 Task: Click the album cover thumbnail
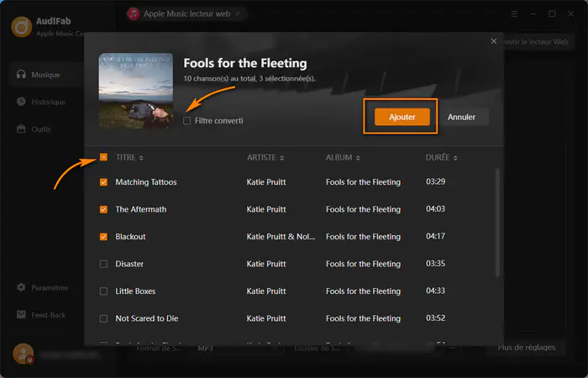(x=136, y=91)
